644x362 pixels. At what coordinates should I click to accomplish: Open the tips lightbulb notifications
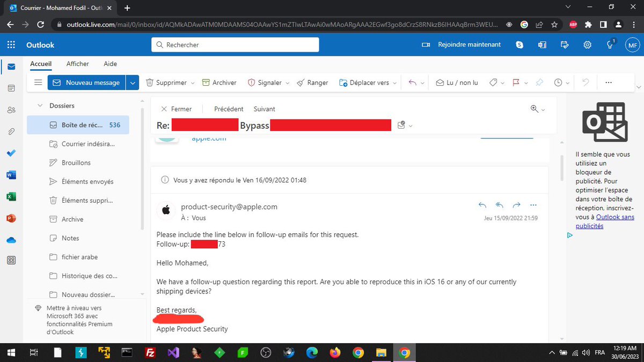pos(610,45)
